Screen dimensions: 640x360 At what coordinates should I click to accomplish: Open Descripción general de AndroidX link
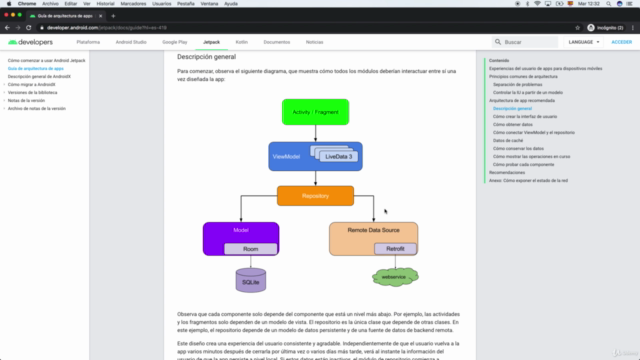(x=39, y=76)
